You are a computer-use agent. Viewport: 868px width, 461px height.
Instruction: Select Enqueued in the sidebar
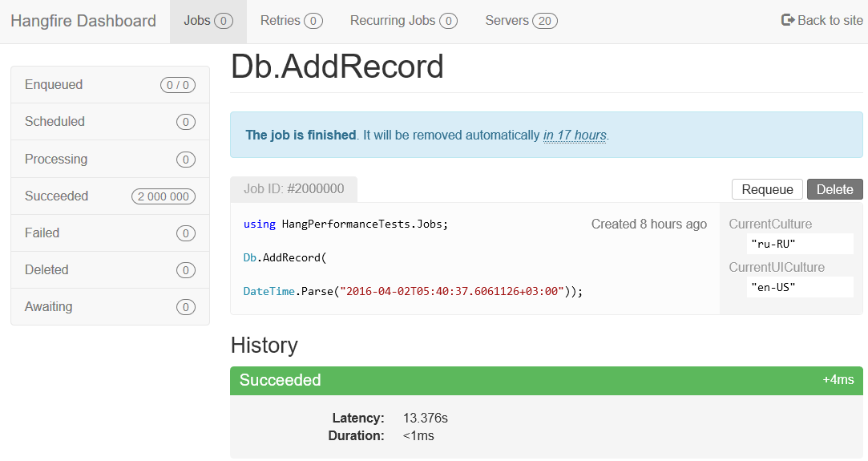coord(54,85)
